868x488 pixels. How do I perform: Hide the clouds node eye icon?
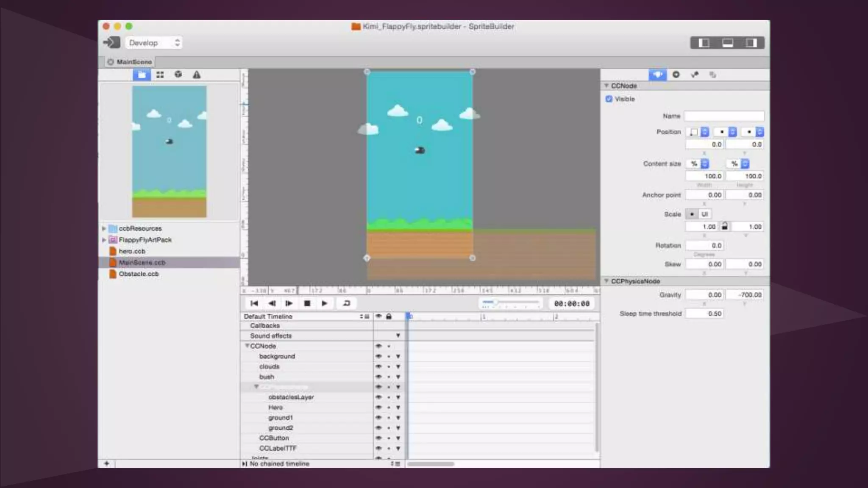point(378,367)
